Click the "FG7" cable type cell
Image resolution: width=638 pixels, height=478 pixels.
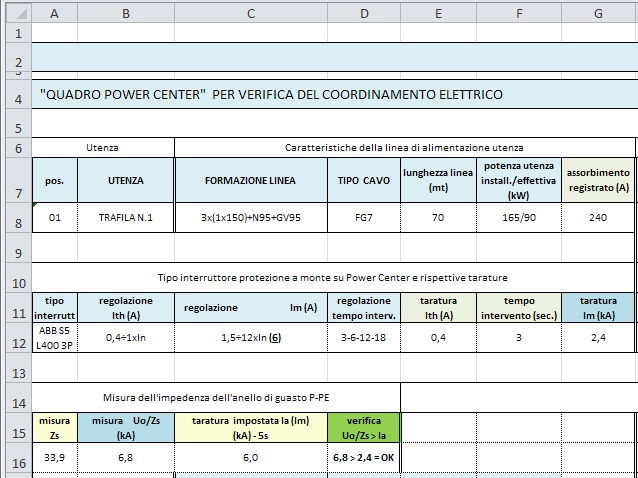click(x=363, y=217)
